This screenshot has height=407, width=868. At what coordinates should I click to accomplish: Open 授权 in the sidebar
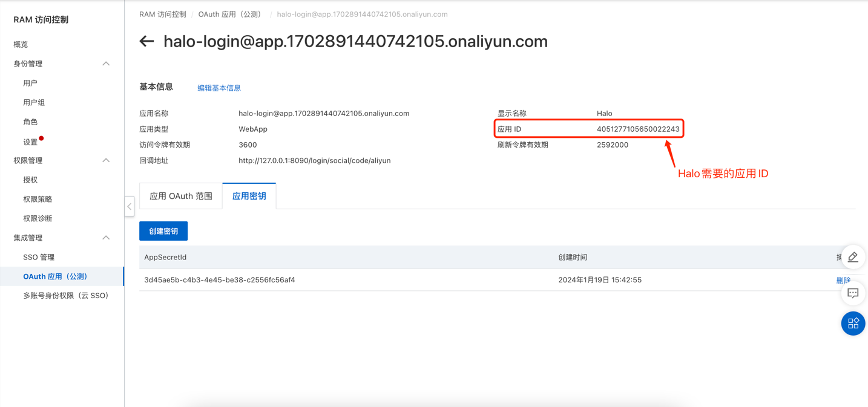point(30,180)
